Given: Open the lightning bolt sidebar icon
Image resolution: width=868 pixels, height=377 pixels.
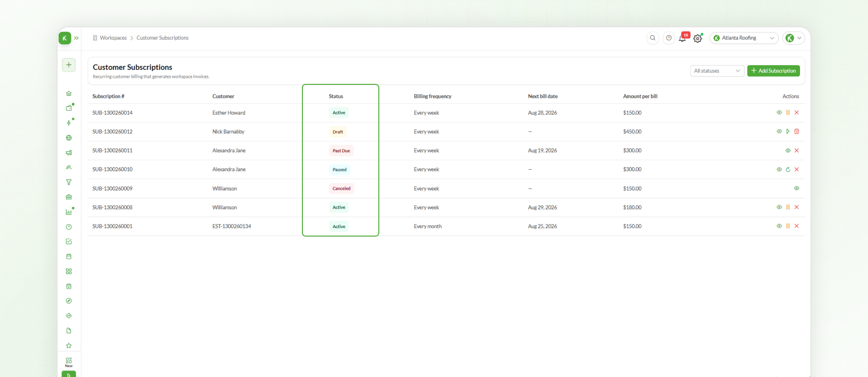Looking at the screenshot, I should pyautogui.click(x=69, y=123).
